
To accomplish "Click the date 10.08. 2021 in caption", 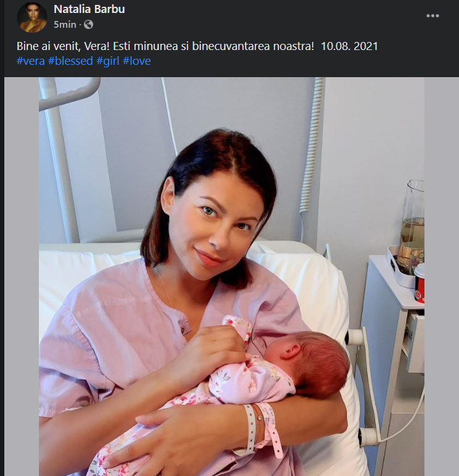I will coord(349,46).
